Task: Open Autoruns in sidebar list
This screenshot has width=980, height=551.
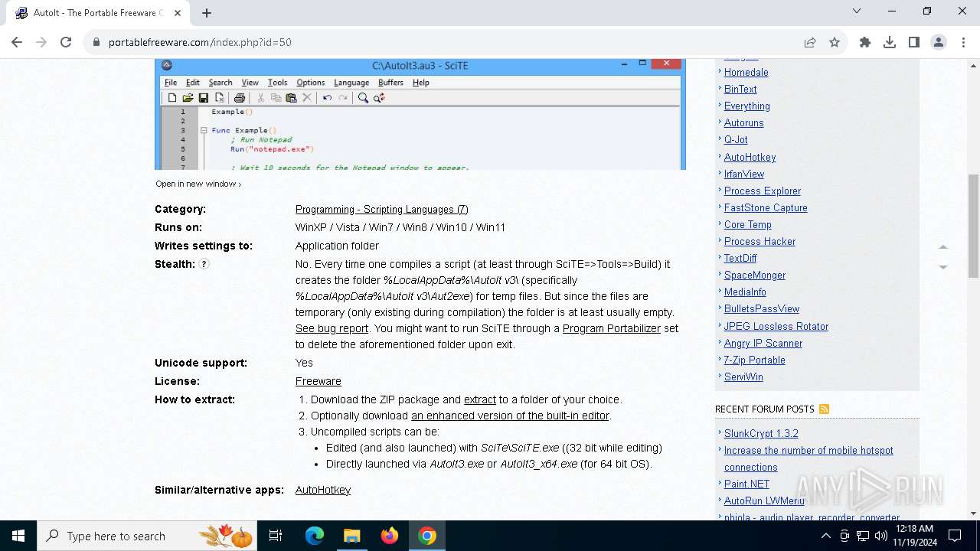Action: pos(744,122)
